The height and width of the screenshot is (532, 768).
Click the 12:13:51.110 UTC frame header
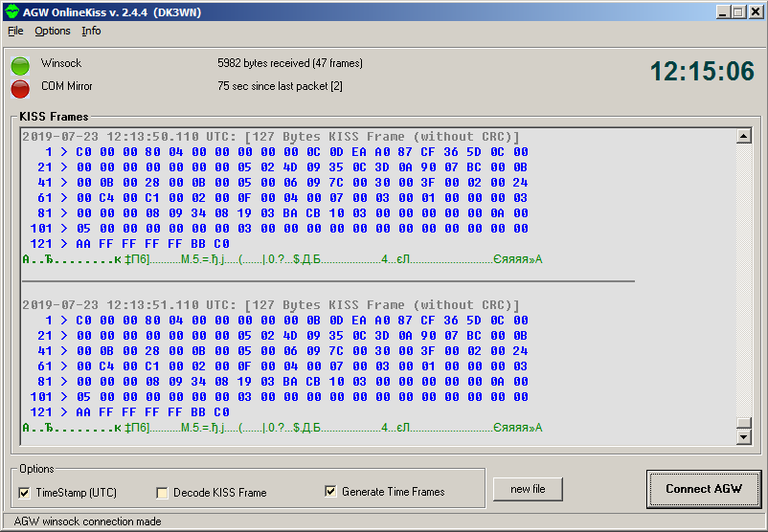coord(270,305)
